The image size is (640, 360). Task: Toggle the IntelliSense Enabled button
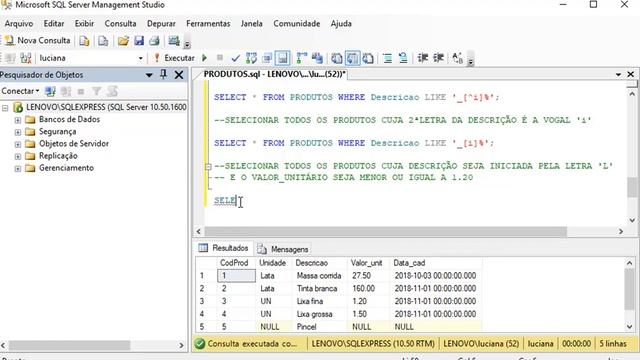coord(282,58)
